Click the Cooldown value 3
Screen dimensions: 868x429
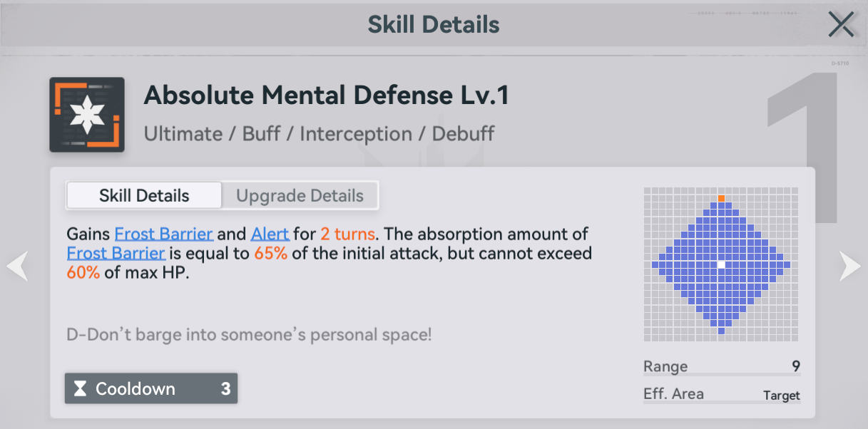(x=225, y=389)
